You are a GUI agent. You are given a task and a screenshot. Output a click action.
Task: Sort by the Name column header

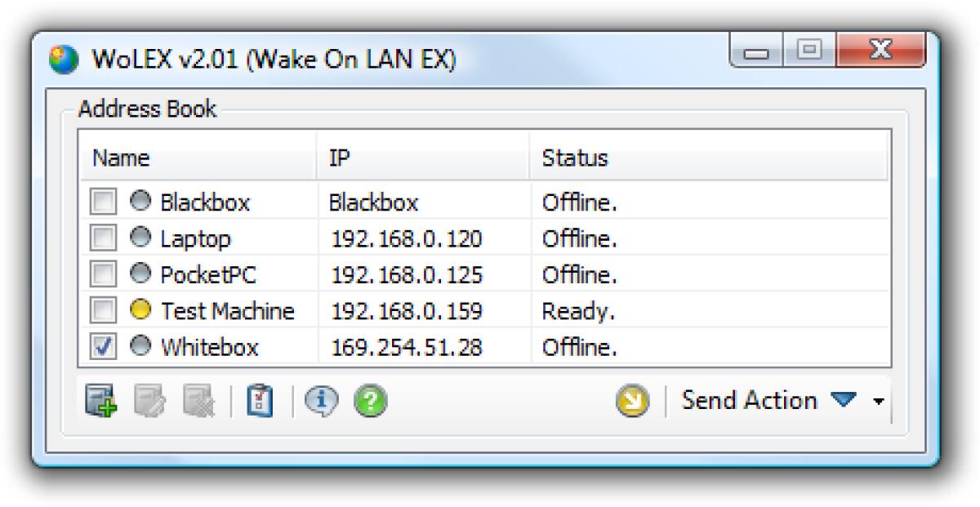pos(198,158)
